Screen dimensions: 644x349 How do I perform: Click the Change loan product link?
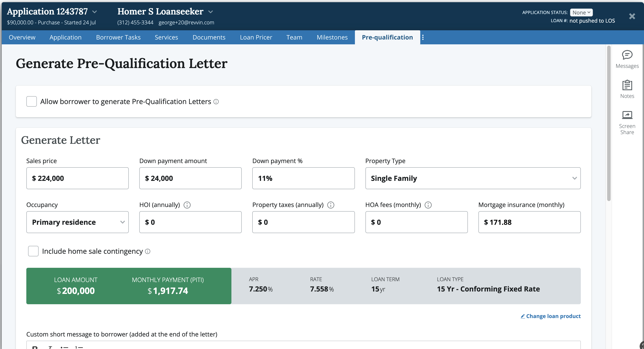tap(551, 316)
